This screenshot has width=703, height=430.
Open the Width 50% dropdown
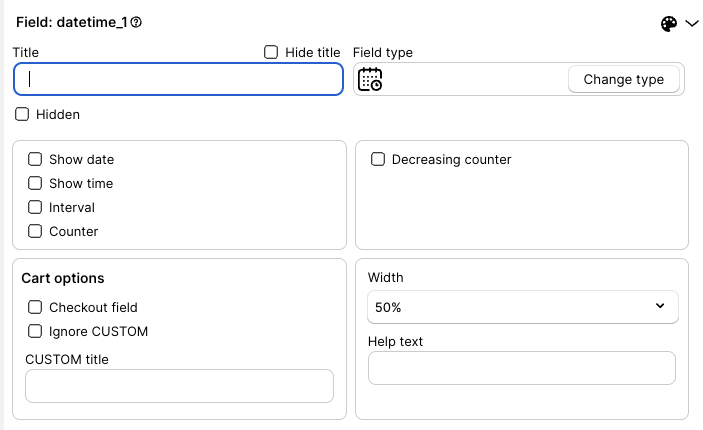tap(523, 307)
